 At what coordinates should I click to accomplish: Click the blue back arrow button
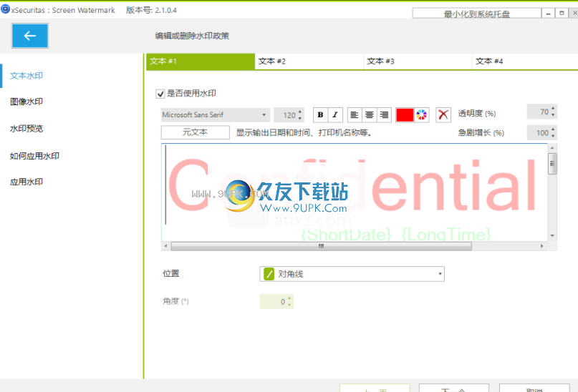click(30, 36)
